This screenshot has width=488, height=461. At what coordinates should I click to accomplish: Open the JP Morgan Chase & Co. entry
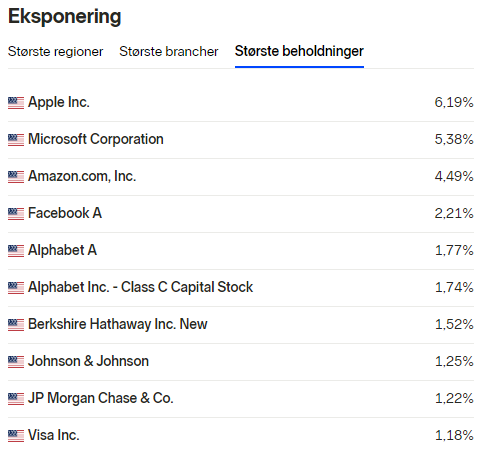[x=101, y=398]
